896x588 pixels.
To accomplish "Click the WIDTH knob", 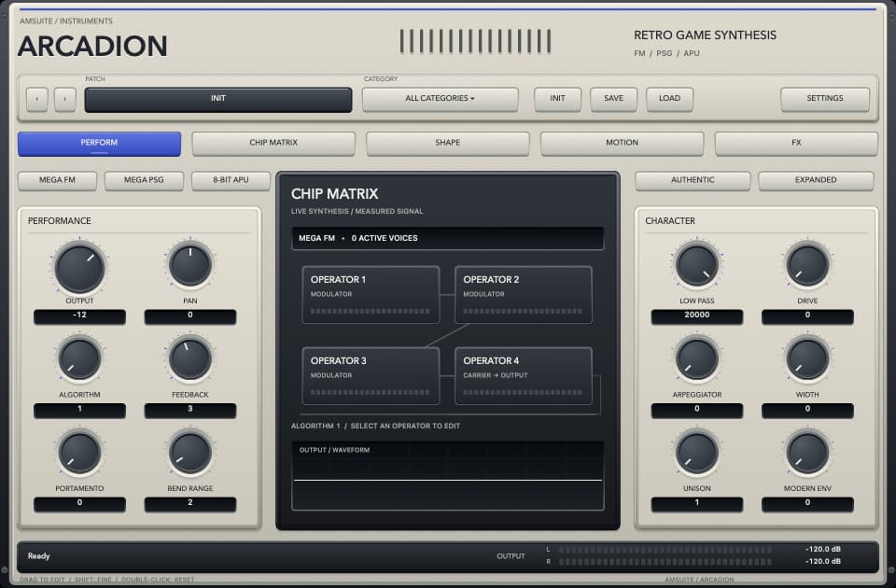I will tap(807, 358).
